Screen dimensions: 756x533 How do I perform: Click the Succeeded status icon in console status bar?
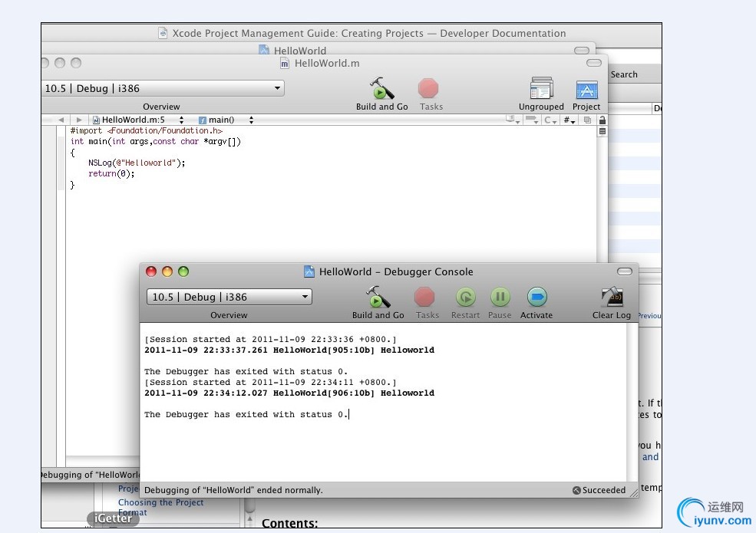(x=576, y=490)
